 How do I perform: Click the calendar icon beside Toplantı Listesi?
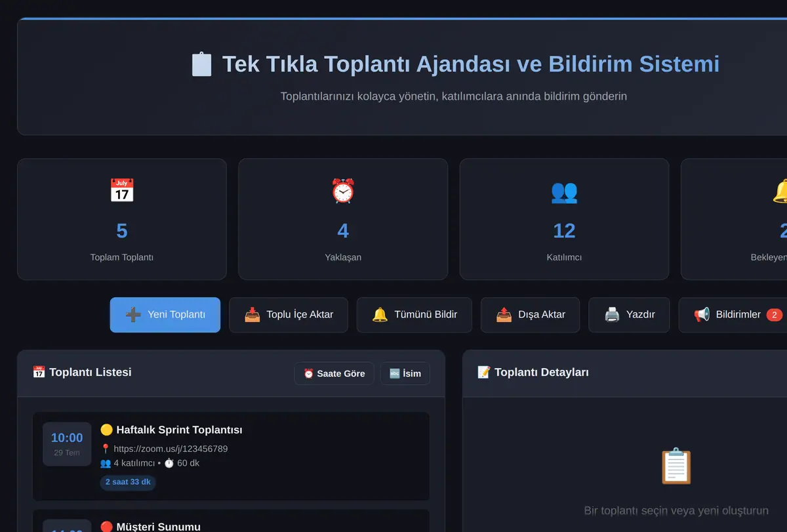(x=39, y=372)
